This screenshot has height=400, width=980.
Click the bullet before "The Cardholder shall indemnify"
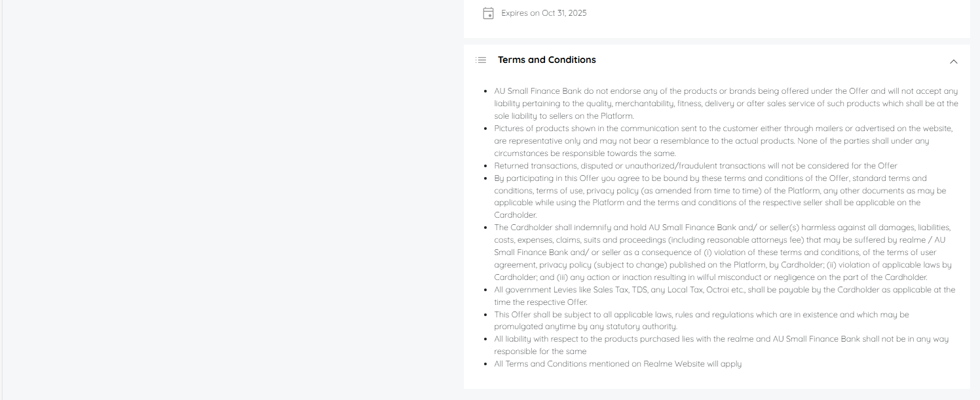(x=485, y=228)
